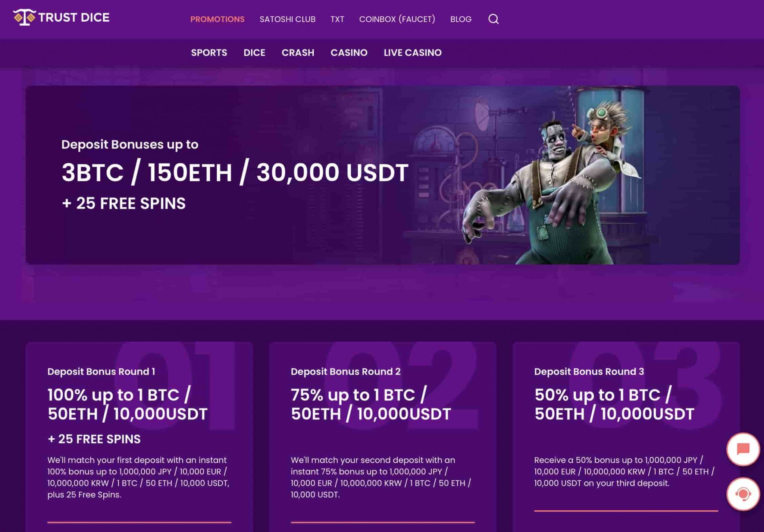Open the Crash games tab
The height and width of the screenshot is (532, 764).
tap(298, 53)
